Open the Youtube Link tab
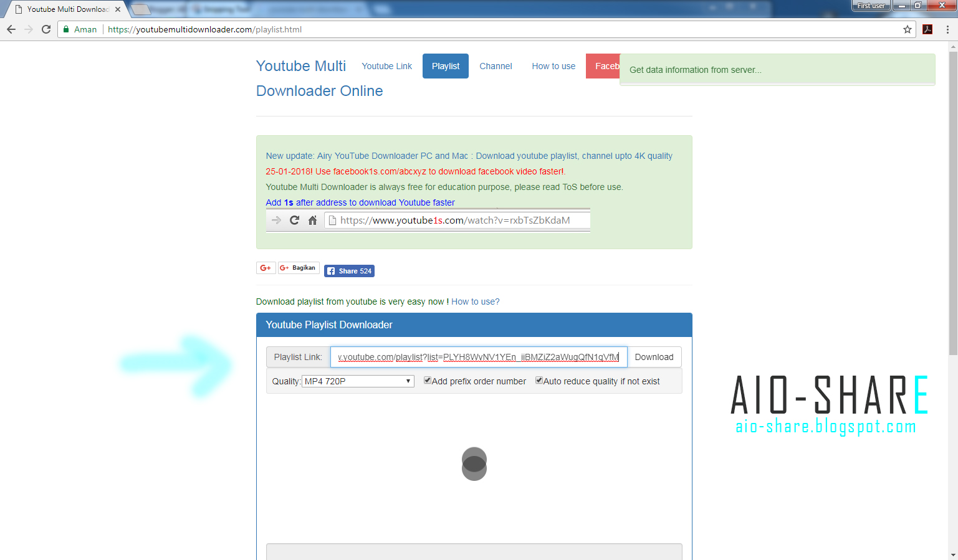 click(x=386, y=65)
